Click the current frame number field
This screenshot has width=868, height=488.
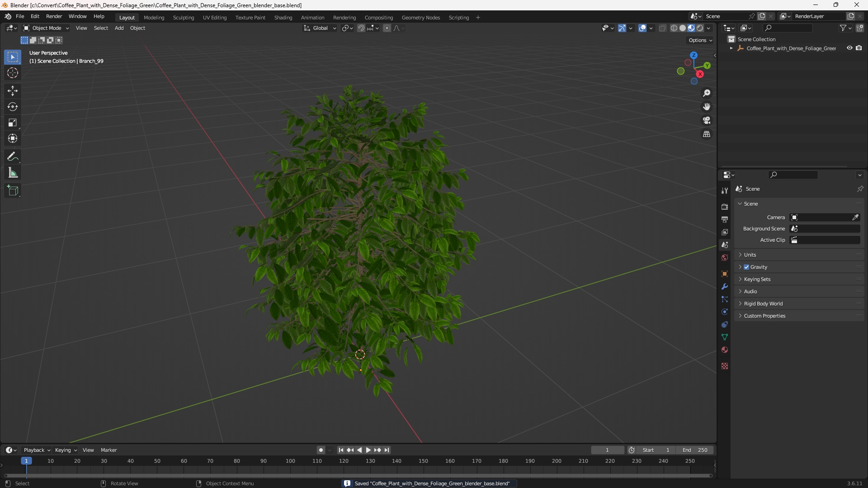pos(607,450)
